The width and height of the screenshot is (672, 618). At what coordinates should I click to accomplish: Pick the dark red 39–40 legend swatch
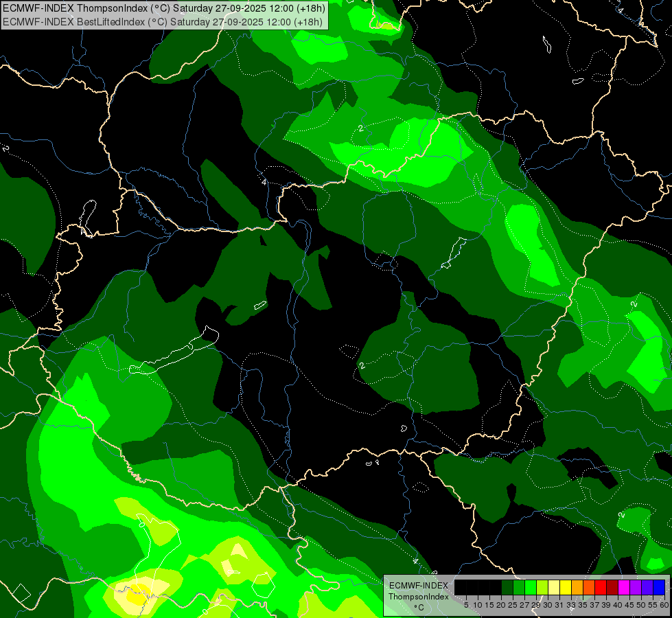click(x=612, y=587)
